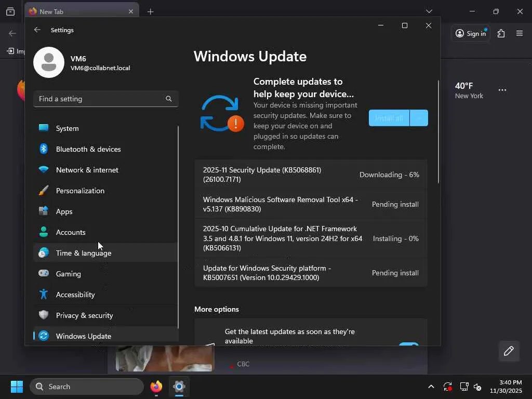
Task: Click the Privacy & security shield icon
Action: pos(44,315)
